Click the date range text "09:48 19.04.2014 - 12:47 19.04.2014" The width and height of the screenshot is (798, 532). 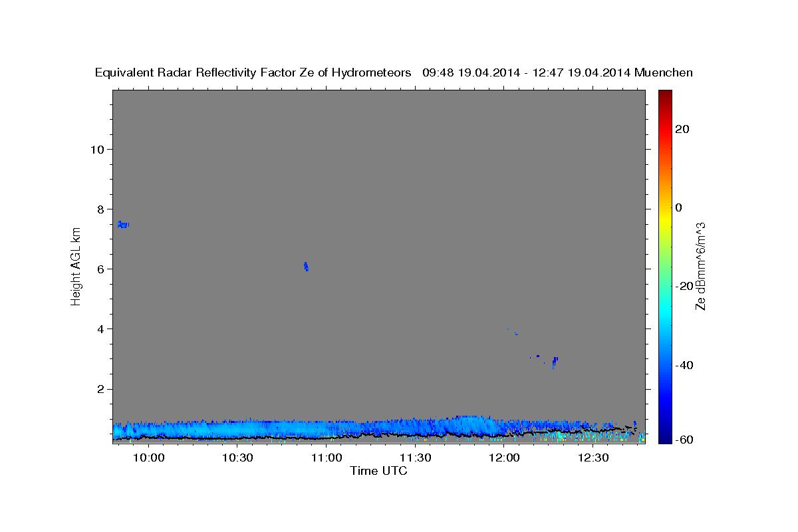[527, 73]
